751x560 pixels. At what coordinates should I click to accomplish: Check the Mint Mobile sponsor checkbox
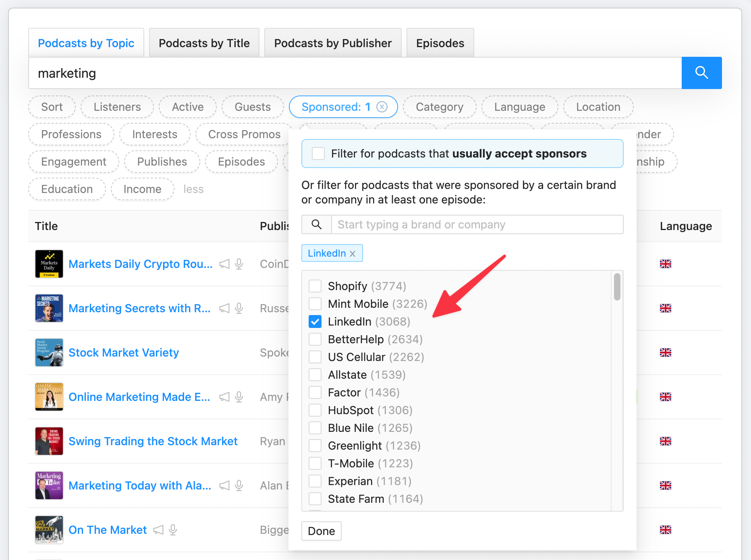tap(315, 304)
